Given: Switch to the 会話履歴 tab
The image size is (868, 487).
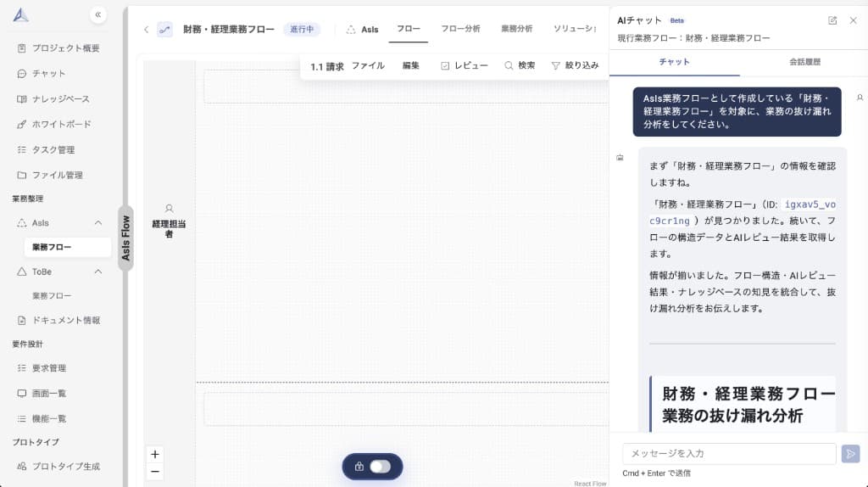Looking at the screenshot, I should (804, 62).
